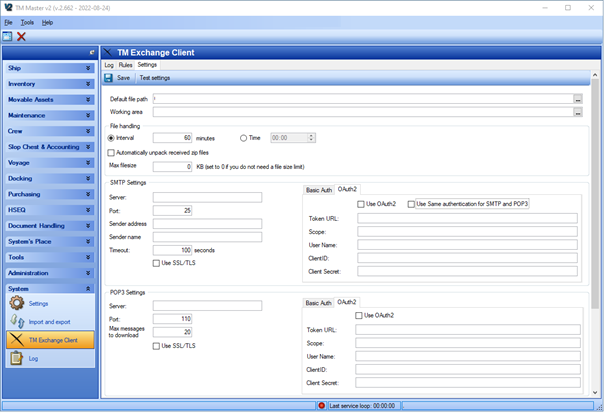Select the Time radio button
This screenshot has height=413, width=605.
pos(243,138)
